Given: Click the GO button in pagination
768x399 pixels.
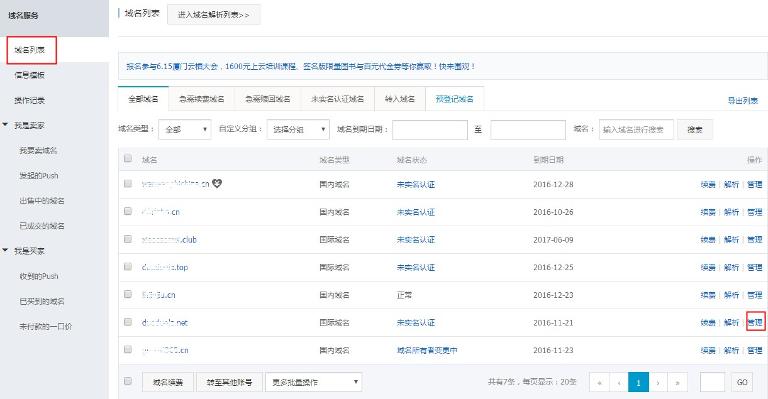Looking at the screenshot, I should (742, 382).
